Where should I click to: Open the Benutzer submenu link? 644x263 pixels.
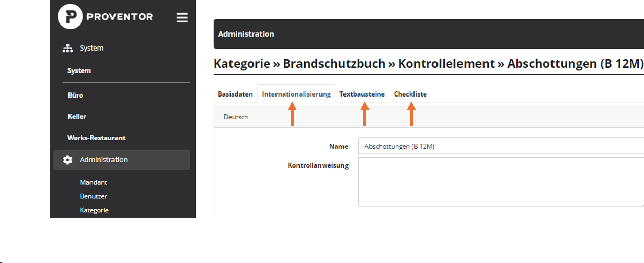[94, 196]
